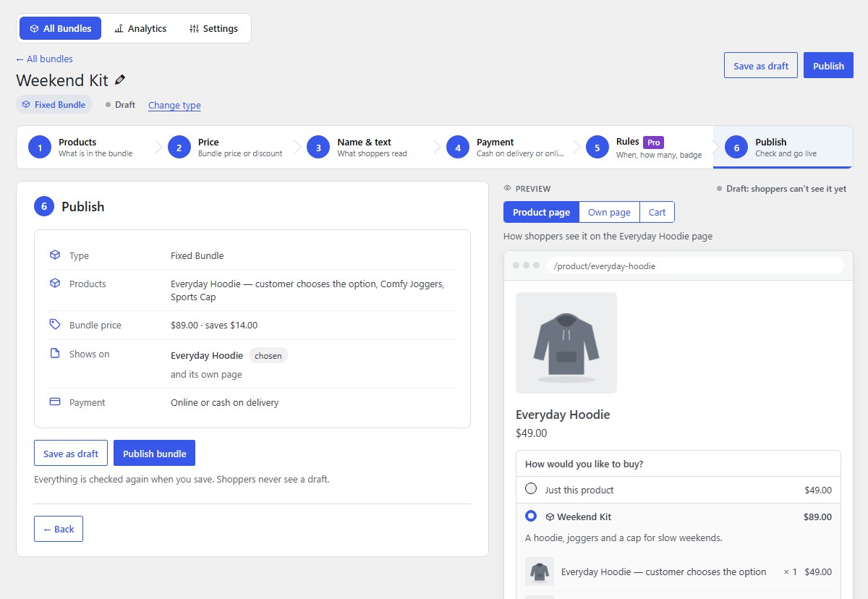Click the page icon beside Shows on
This screenshot has height=599, width=868.
coord(55,354)
